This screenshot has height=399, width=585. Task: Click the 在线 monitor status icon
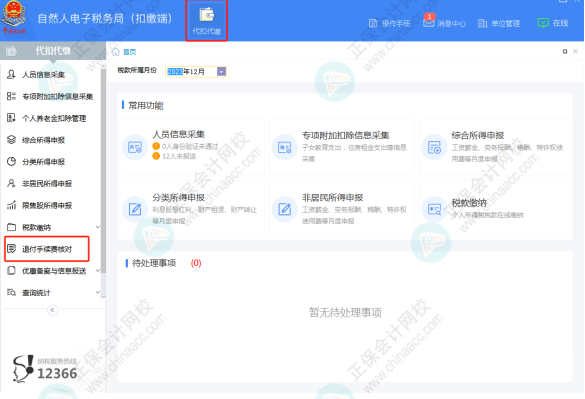543,23
